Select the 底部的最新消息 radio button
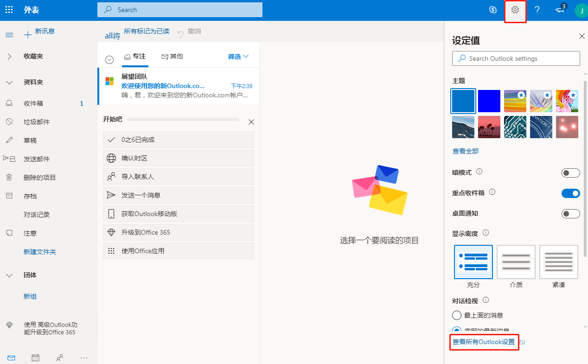 456,330
